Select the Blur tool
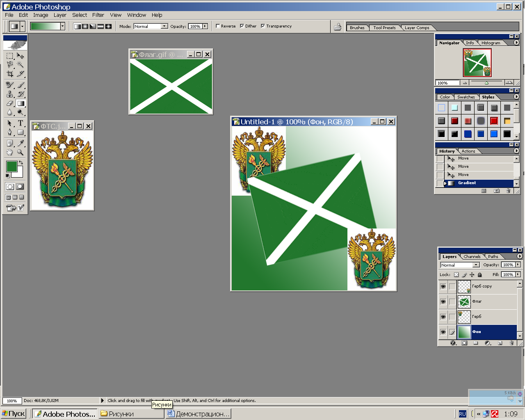525x420 pixels. 10,112
